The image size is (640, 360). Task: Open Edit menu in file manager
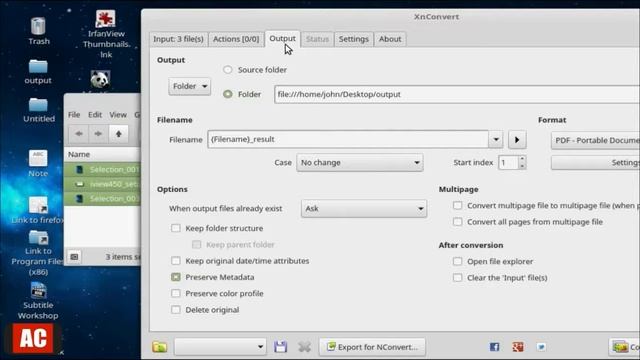pyautogui.click(x=95, y=115)
